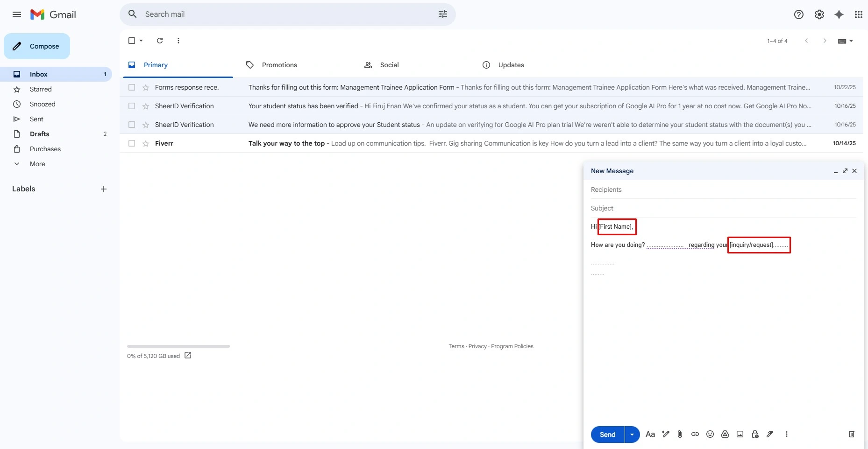
Task: Insert files using Drive icon
Action: [x=725, y=434]
